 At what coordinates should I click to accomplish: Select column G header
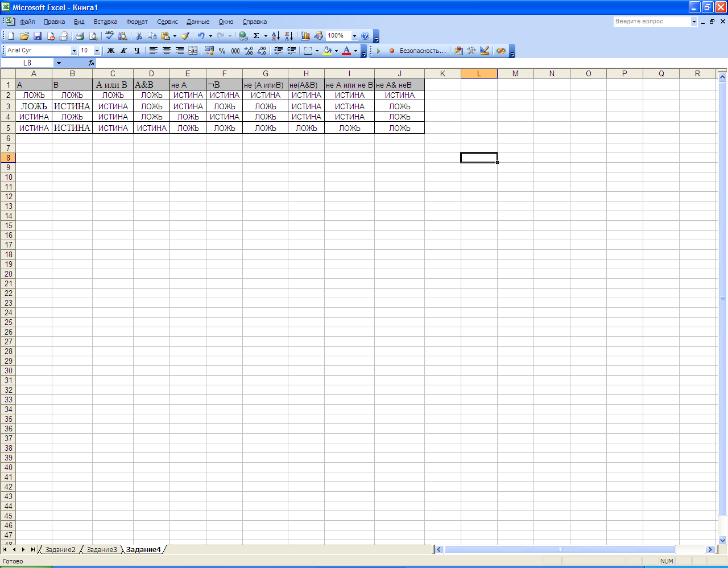point(266,73)
